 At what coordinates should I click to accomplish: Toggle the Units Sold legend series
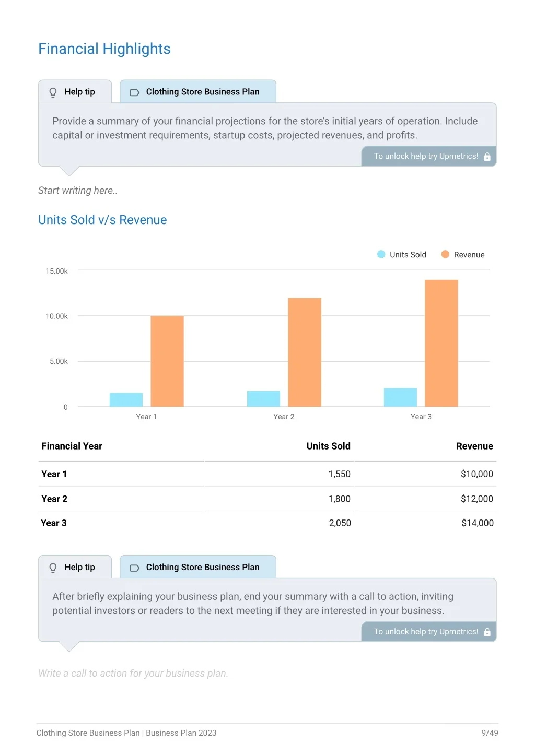(401, 255)
